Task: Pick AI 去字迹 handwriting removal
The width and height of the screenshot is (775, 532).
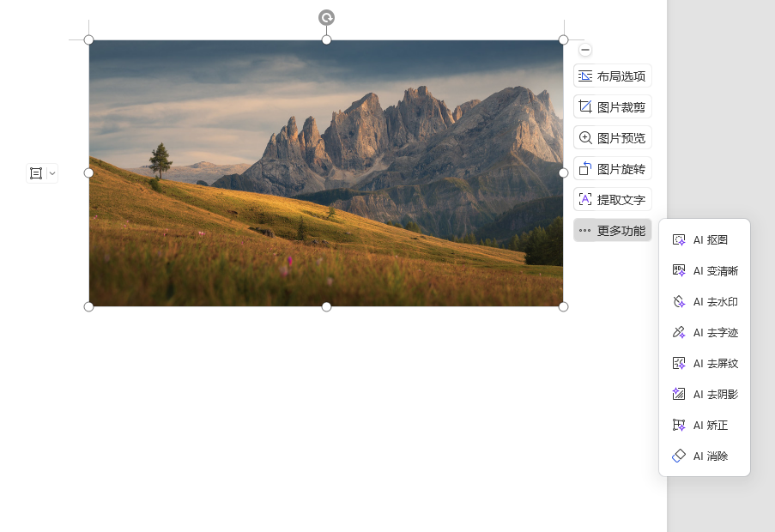Action: (x=704, y=333)
